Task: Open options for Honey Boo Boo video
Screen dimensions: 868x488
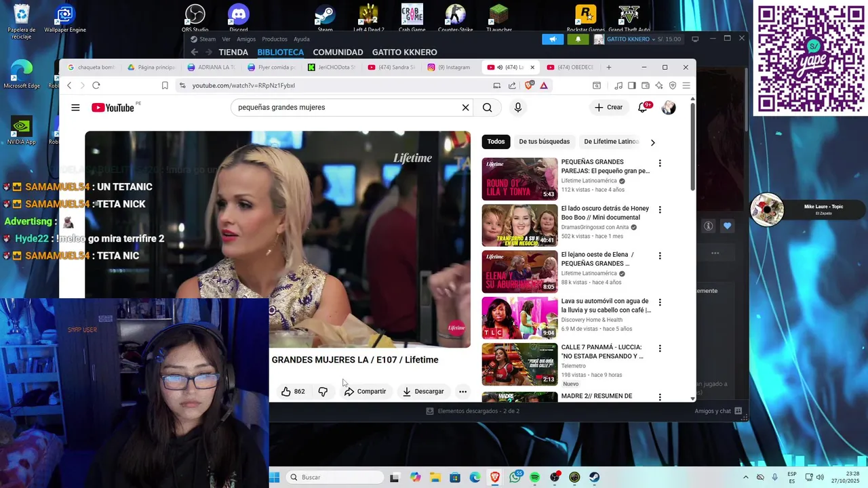Action: (660, 209)
